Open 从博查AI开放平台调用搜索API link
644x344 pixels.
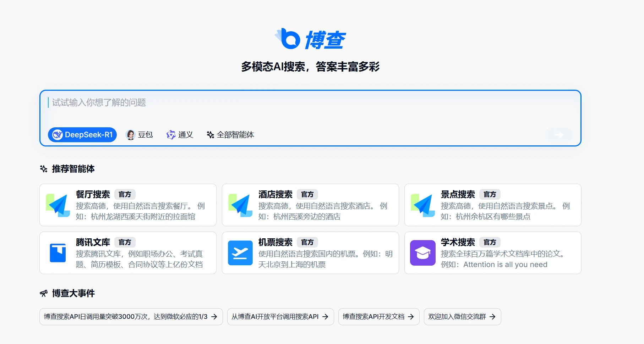(280, 317)
